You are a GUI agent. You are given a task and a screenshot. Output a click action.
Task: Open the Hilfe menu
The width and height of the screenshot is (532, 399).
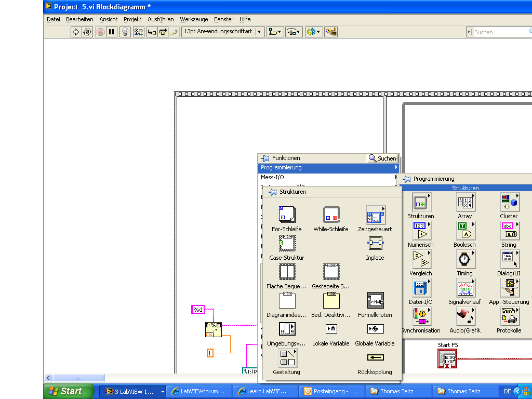click(245, 19)
